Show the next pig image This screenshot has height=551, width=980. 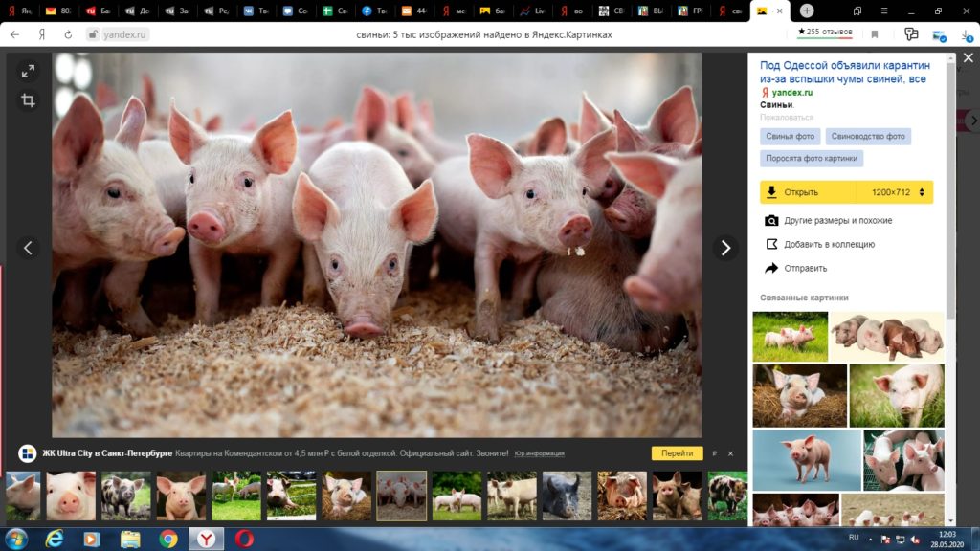[724, 248]
